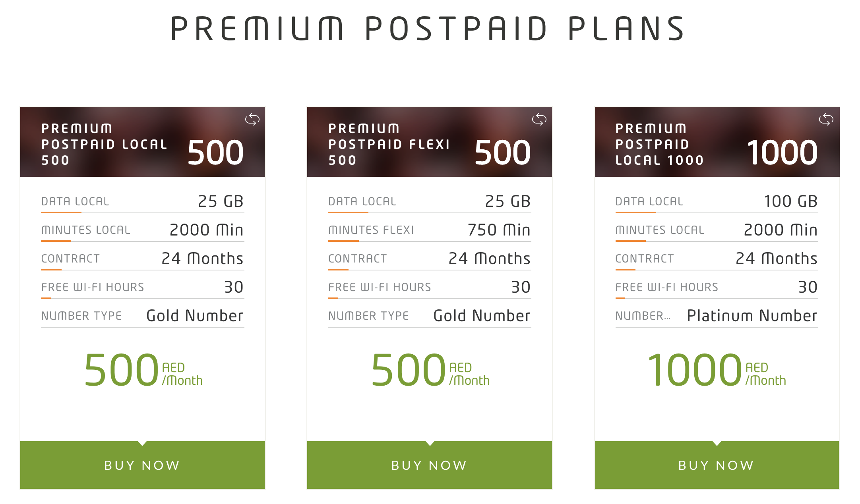Flip the Premium Postpaid Local 1000 card
The image size is (860, 504).
pos(826,119)
